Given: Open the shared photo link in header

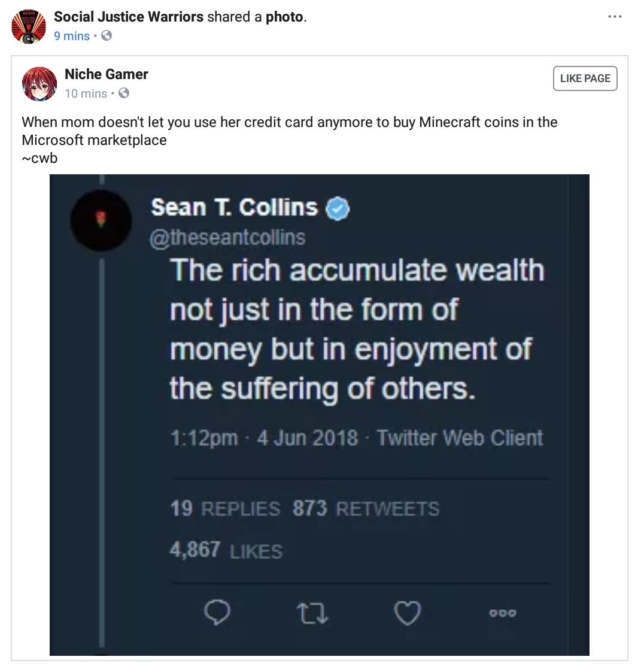Looking at the screenshot, I should tap(284, 17).
